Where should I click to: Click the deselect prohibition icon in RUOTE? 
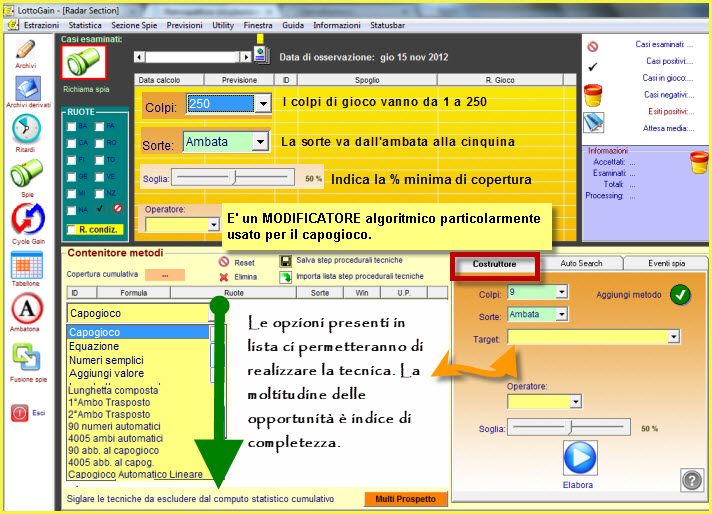pos(118,208)
